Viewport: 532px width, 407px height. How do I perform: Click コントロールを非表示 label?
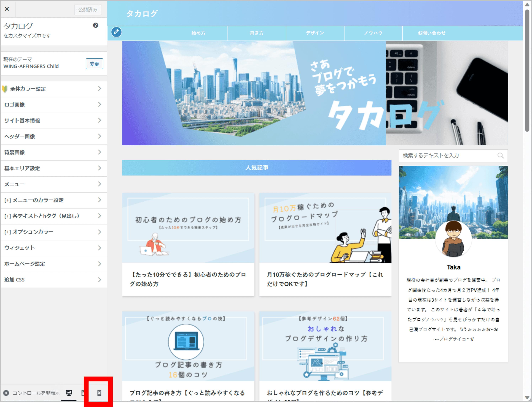tap(36, 393)
